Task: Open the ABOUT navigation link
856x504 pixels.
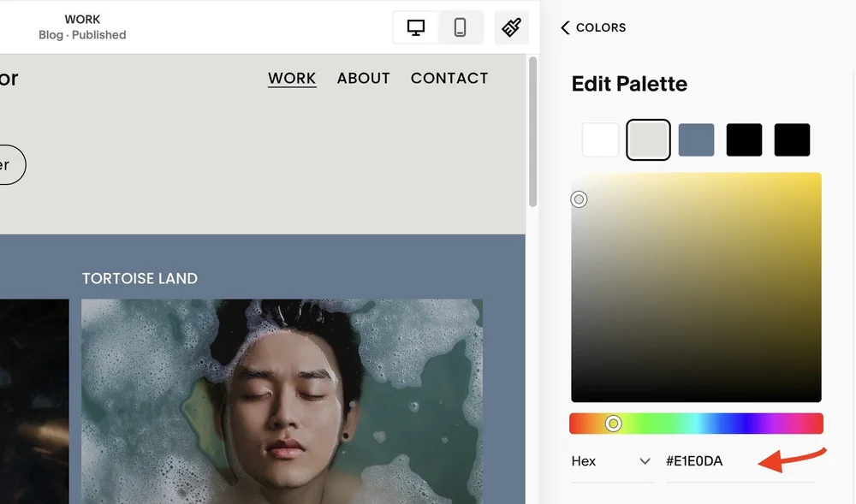Action: [364, 79]
